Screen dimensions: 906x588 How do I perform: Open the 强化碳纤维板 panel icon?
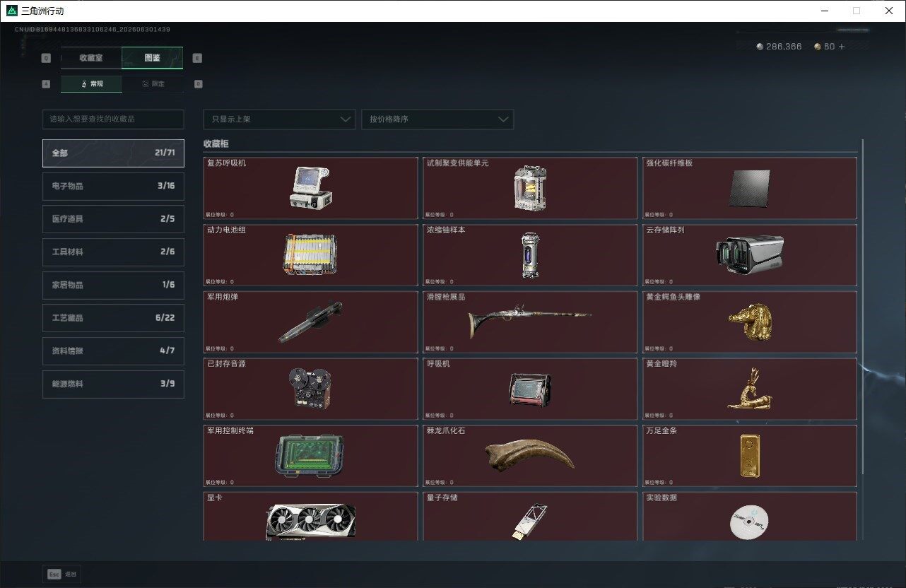click(x=751, y=189)
